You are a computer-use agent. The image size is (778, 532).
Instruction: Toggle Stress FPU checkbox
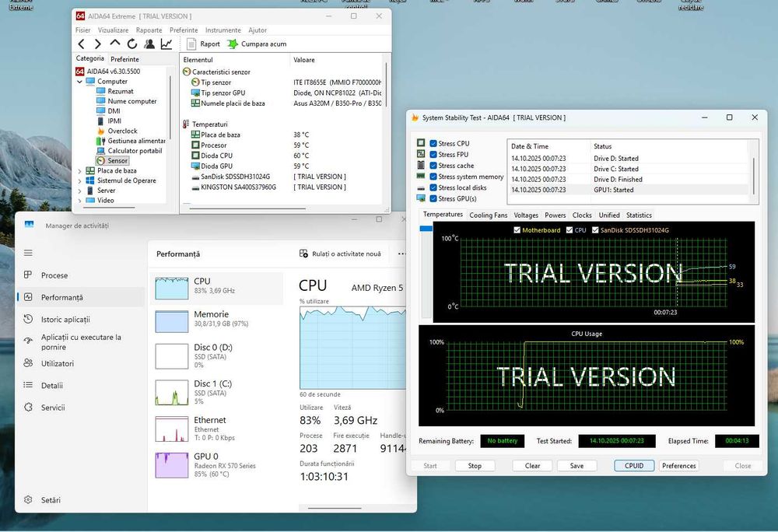433,154
